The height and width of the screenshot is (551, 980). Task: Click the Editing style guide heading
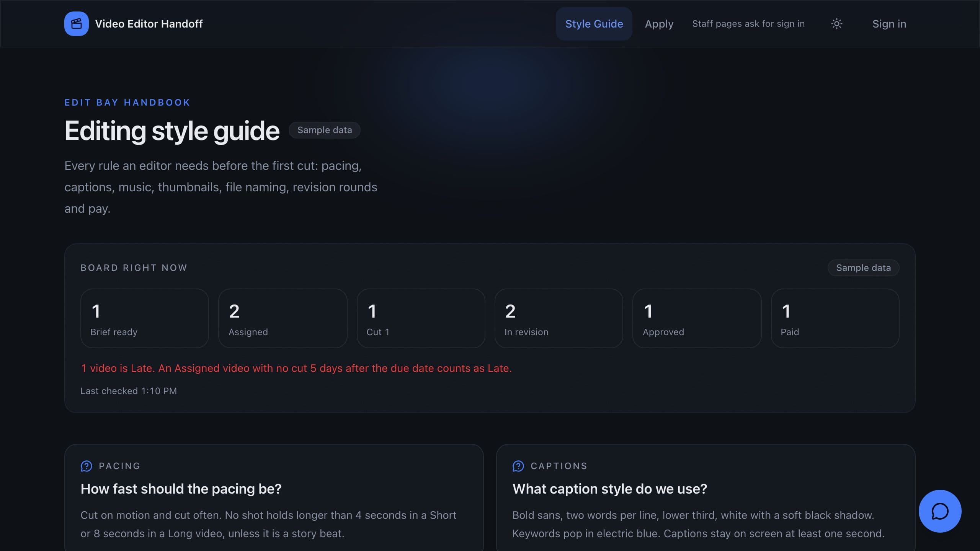pyautogui.click(x=172, y=131)
